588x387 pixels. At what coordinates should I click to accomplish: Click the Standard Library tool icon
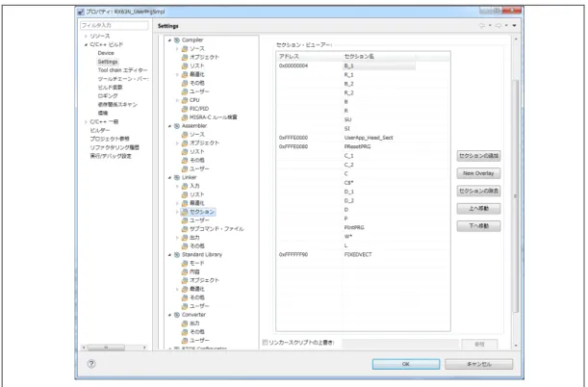(177, 254)
